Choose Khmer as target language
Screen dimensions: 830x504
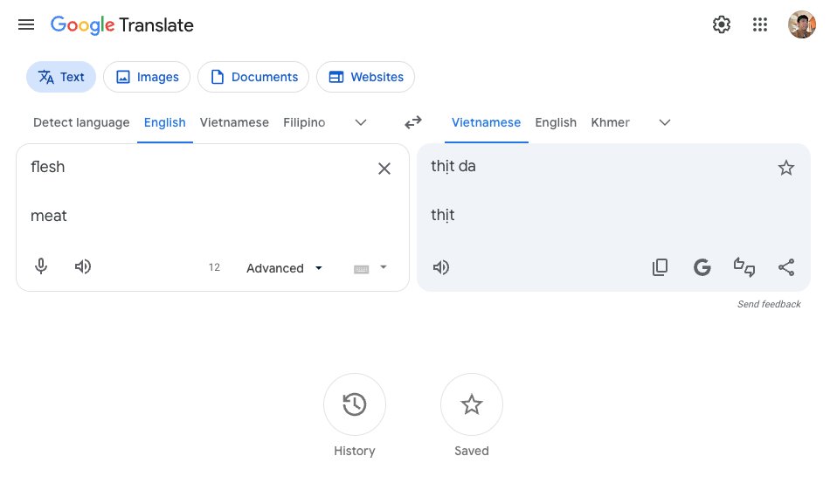(610, 122)
